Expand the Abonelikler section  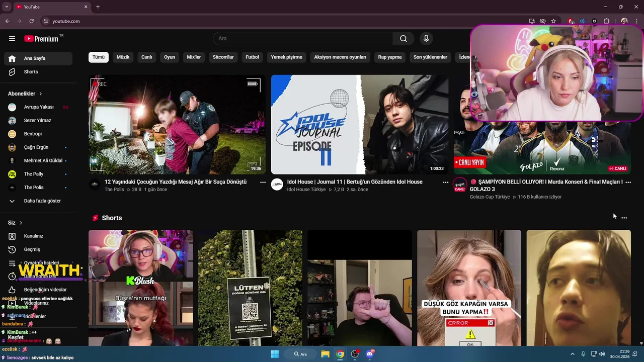[25, 94]
